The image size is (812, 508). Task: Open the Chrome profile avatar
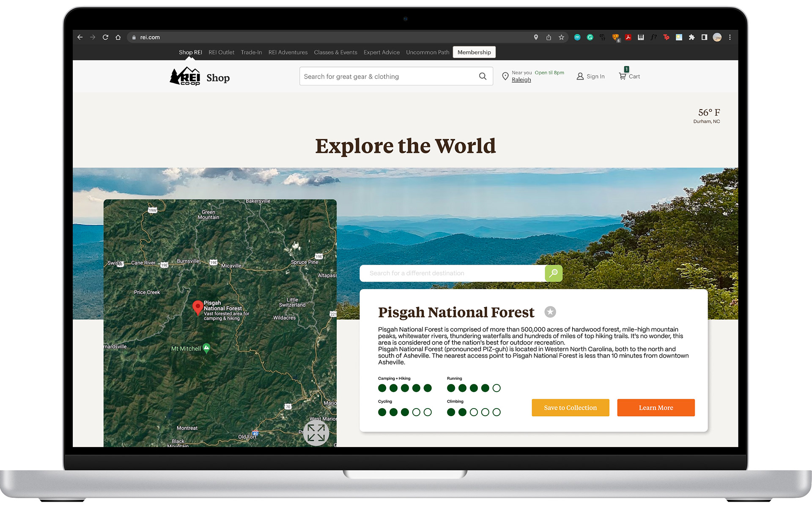[717, 37]
